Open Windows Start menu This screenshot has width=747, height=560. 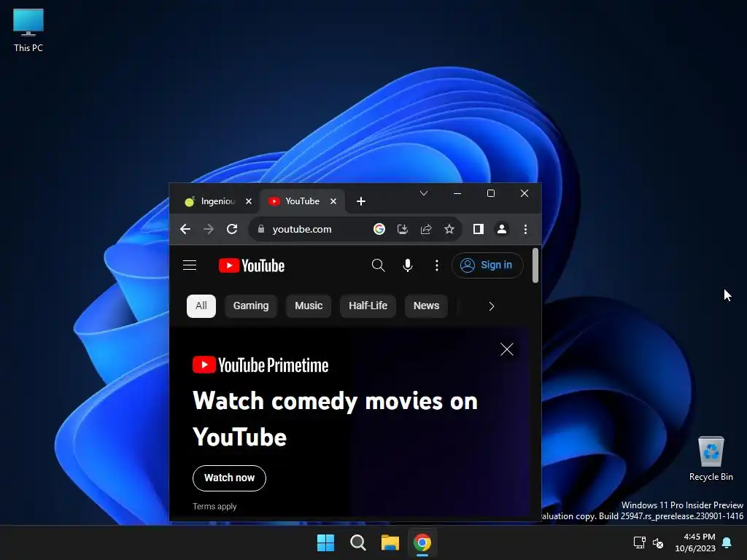(326, 542)
